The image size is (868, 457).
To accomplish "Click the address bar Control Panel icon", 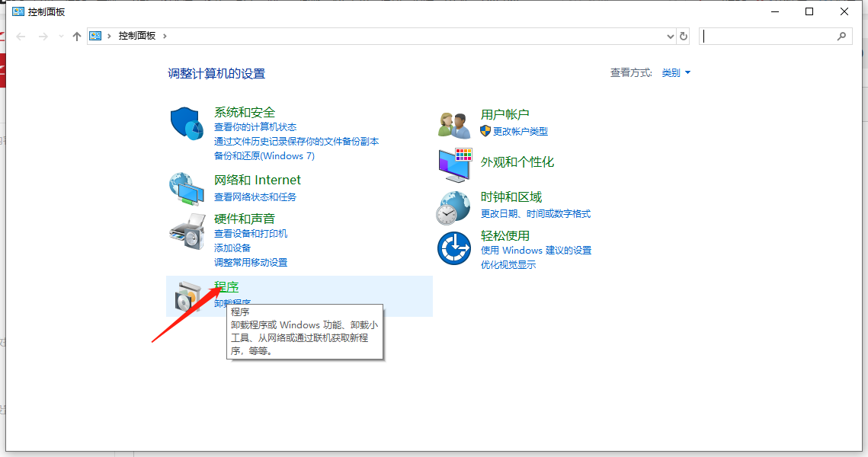I will [x=95, y=36].
